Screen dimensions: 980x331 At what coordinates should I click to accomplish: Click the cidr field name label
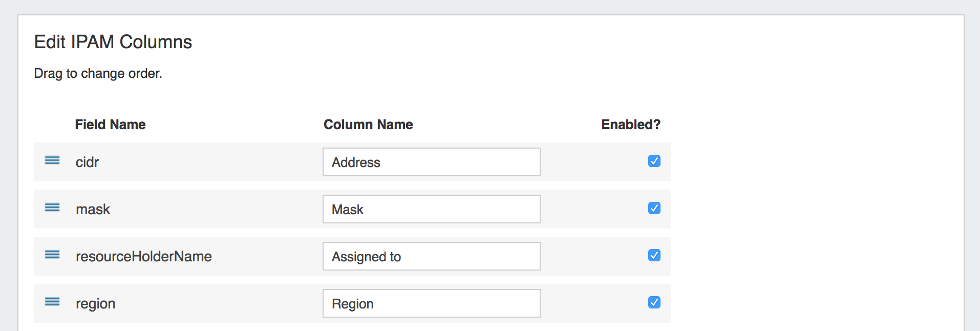click(x=87, y=162)
